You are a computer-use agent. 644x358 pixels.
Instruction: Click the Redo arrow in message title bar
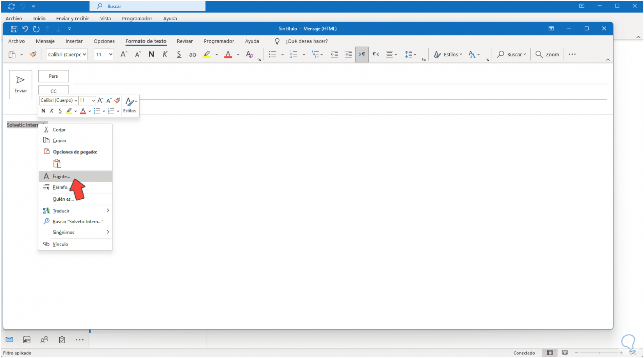(36, 29)
